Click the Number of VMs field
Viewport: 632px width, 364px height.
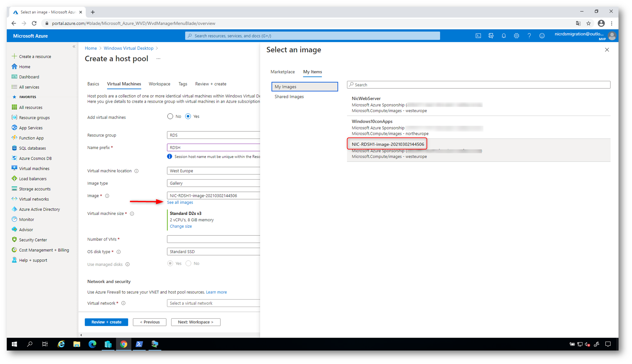coord(213,239)
